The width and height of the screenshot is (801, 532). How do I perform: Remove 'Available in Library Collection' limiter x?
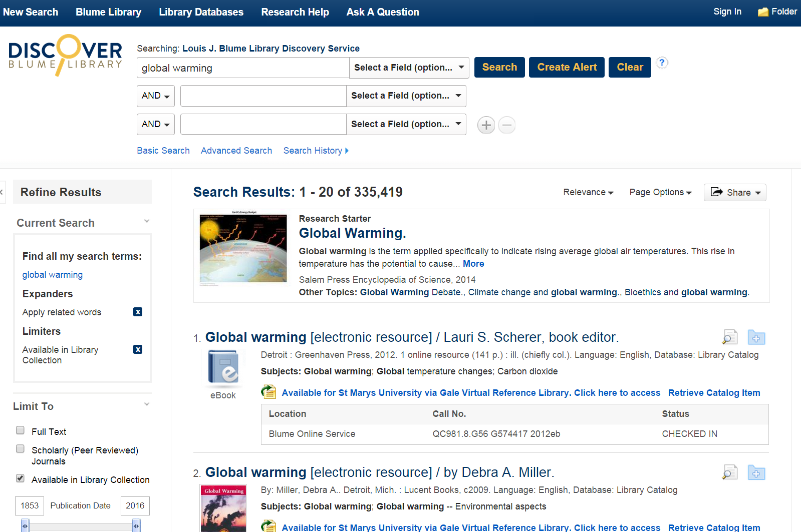[138, 349]
